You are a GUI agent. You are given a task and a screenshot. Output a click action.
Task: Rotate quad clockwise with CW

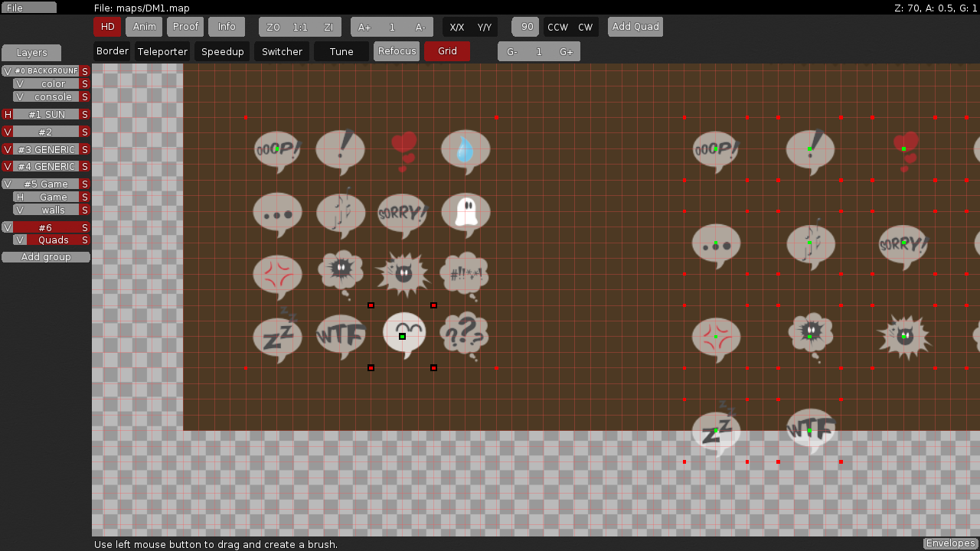click(586, 27)
